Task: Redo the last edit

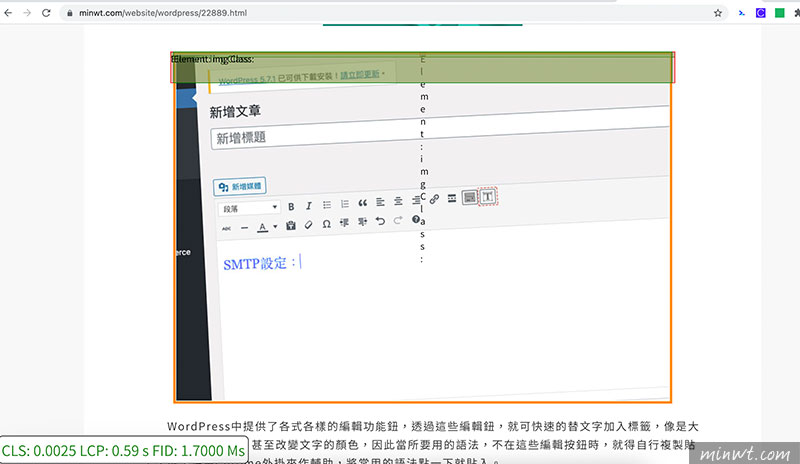Action: (398, 220)
